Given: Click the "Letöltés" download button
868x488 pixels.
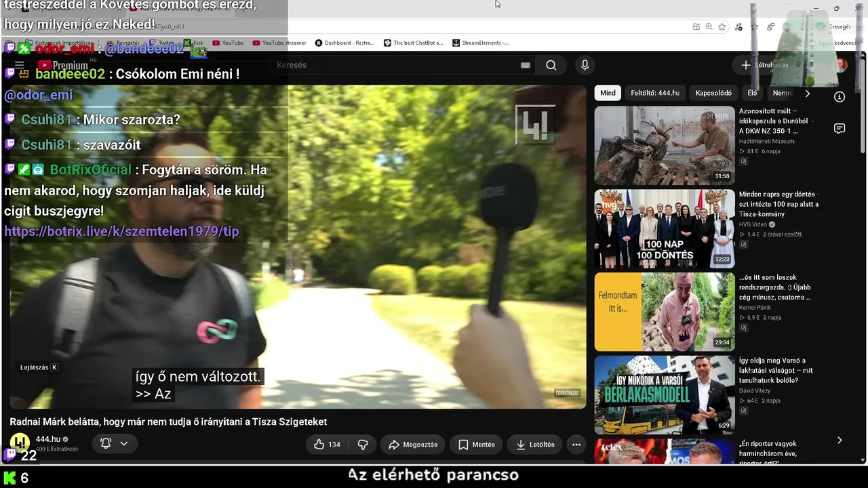Looking at the screenshot, I should [535, 445].
